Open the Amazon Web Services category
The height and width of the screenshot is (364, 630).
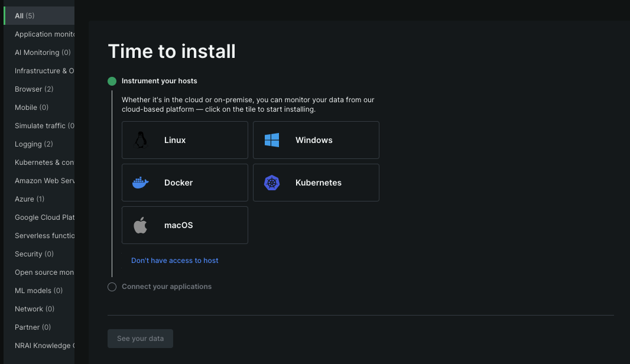(40, 180)
